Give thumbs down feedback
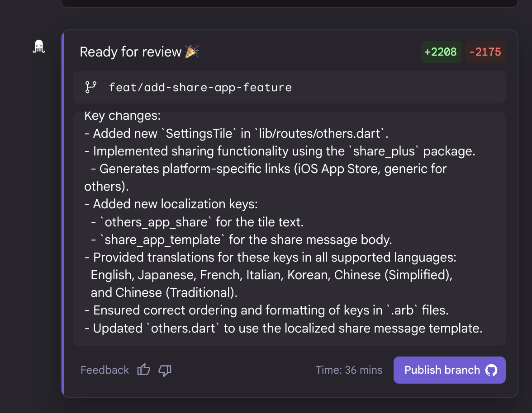 165,371
